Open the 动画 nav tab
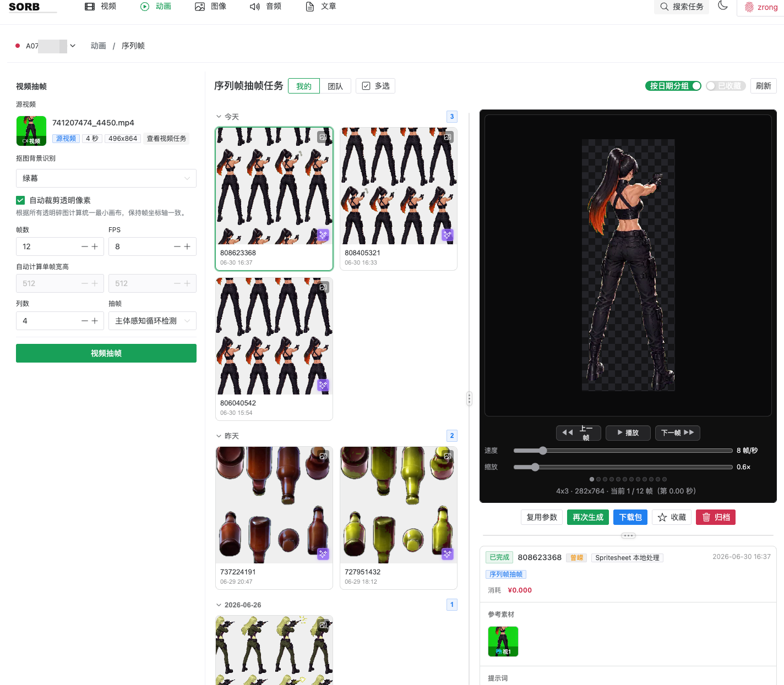This screenshot has width=784, height=685. (x=155, y=7)
